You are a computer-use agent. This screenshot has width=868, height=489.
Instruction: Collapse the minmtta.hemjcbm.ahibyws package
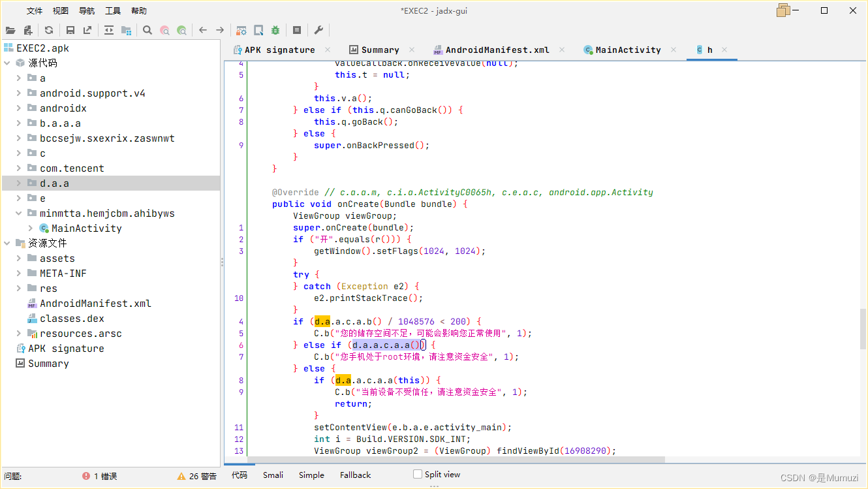point(19,213)
